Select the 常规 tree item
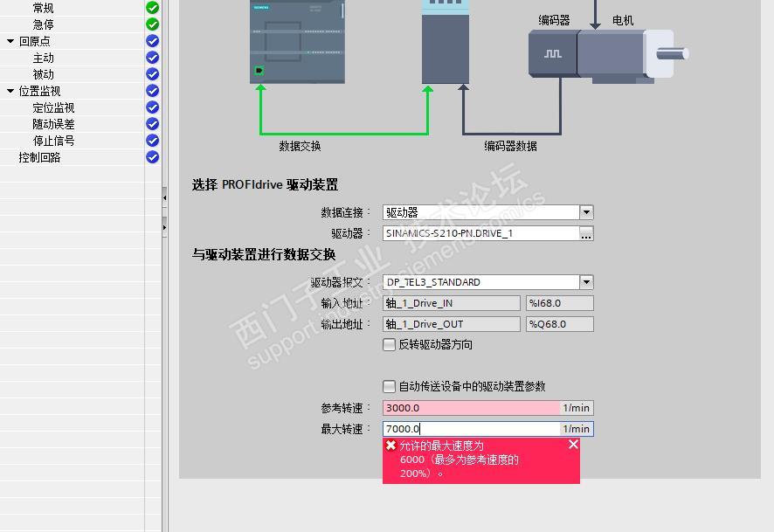This screenshot has height=532, width=774. [43, 8]
